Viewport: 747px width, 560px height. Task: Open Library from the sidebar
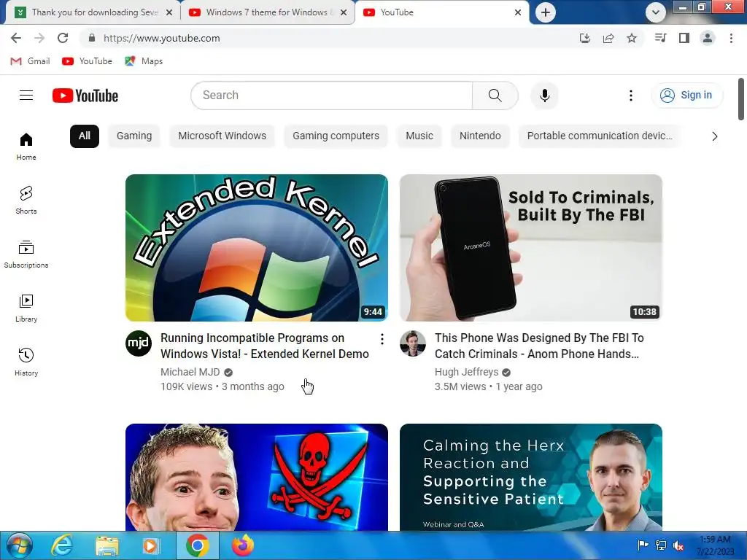(26, 308)
